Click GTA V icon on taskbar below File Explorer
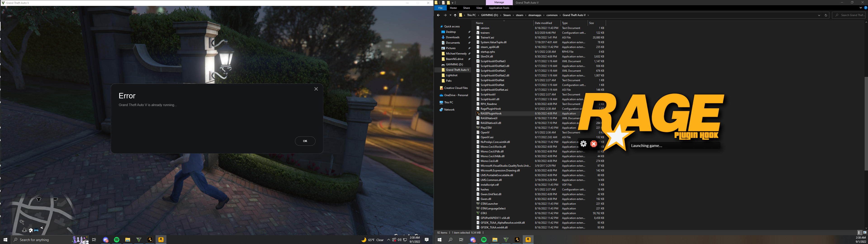The height and width of the screenshot is (244, 868). pos(506,240)
